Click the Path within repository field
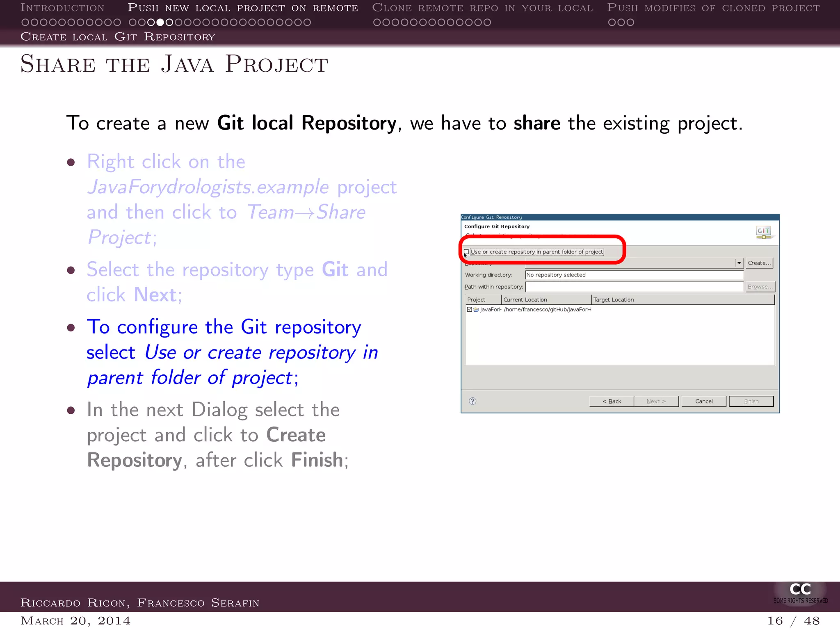Screen dimensions: 840x630 (x=634, y=287)
